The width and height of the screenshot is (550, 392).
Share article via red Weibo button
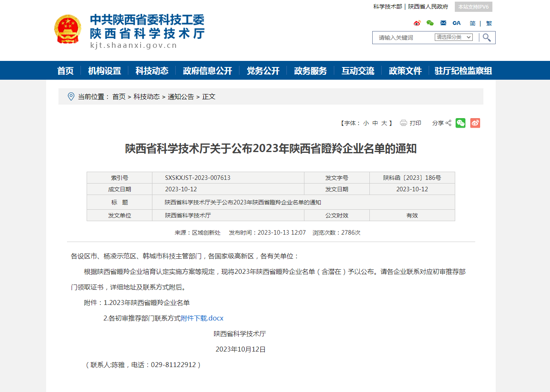475,123
